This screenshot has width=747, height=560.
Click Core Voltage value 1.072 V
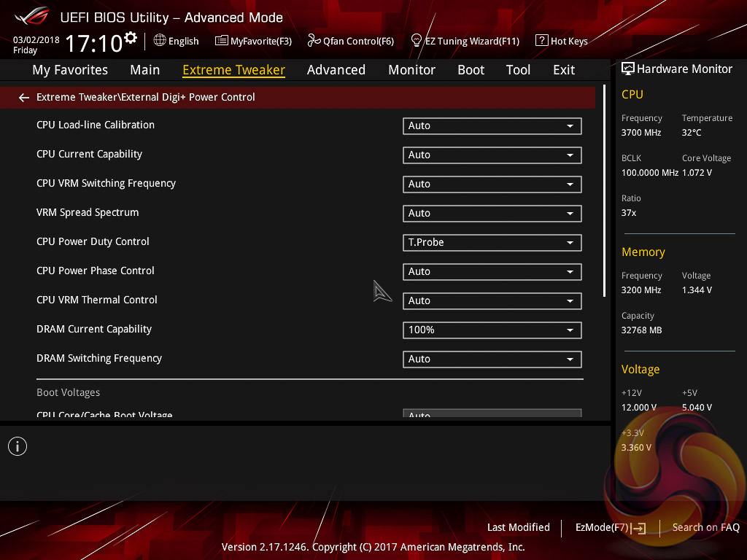[697, 173]
